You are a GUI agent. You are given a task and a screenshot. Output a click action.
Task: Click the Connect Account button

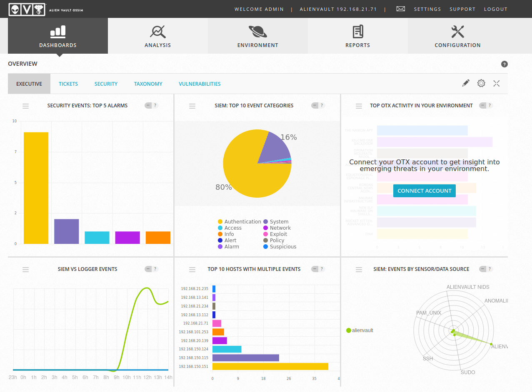(425, 191)
